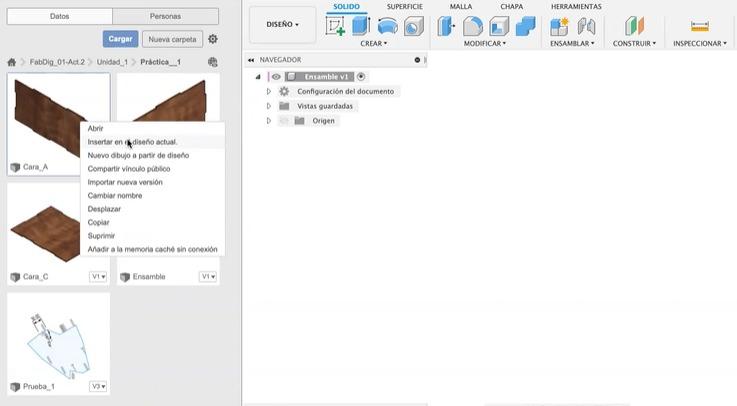This screenshot has width=737, height=406.
Task: Select the Combine tool icon in Modificar
Action: coord(525,26)
